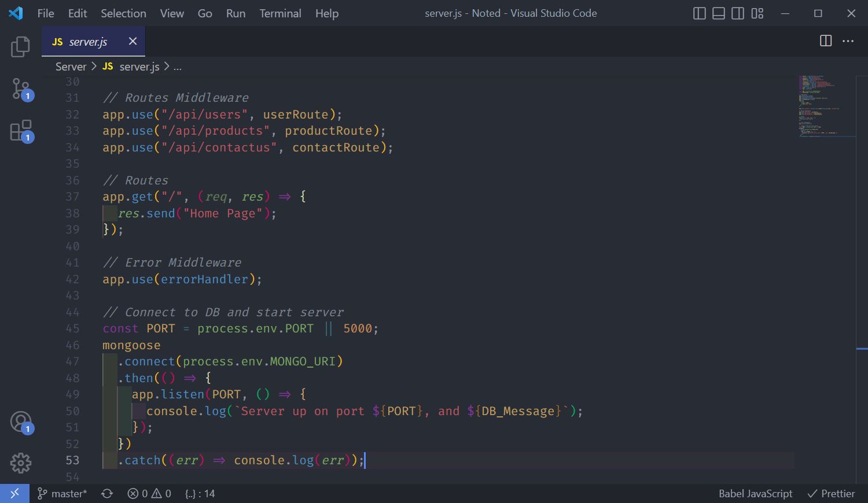
Task: Close the server.js editor tab
Action: pos(133,41)
